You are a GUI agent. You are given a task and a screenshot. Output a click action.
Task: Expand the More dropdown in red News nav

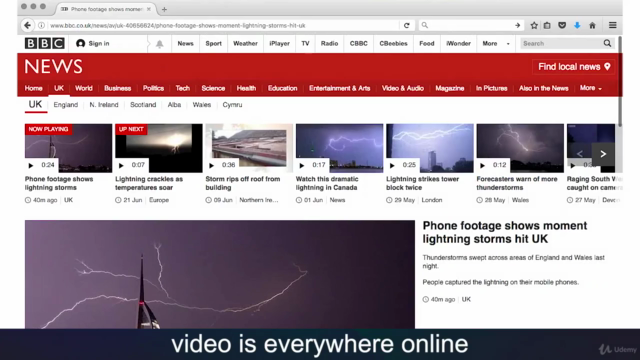(x=591, y=88)
